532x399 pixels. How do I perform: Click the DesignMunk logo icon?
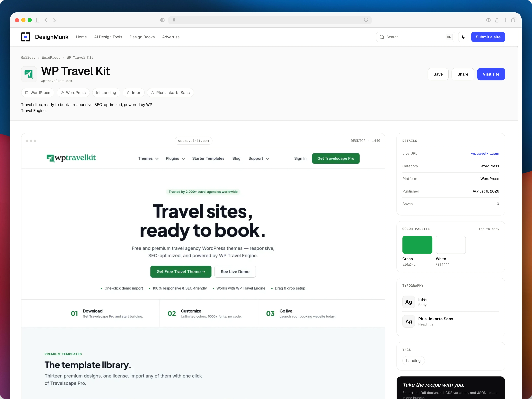click(x=25, y=37)
